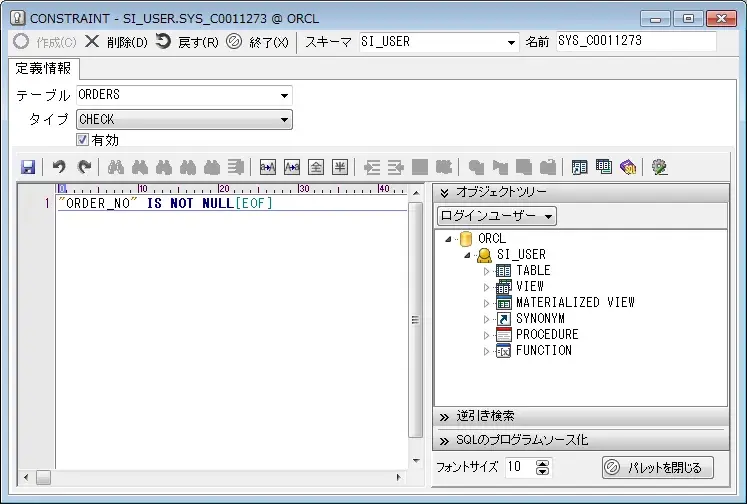747x504 pixels.
Task: Click the SI_USER user icon in tree
Action: pos(485,255)
